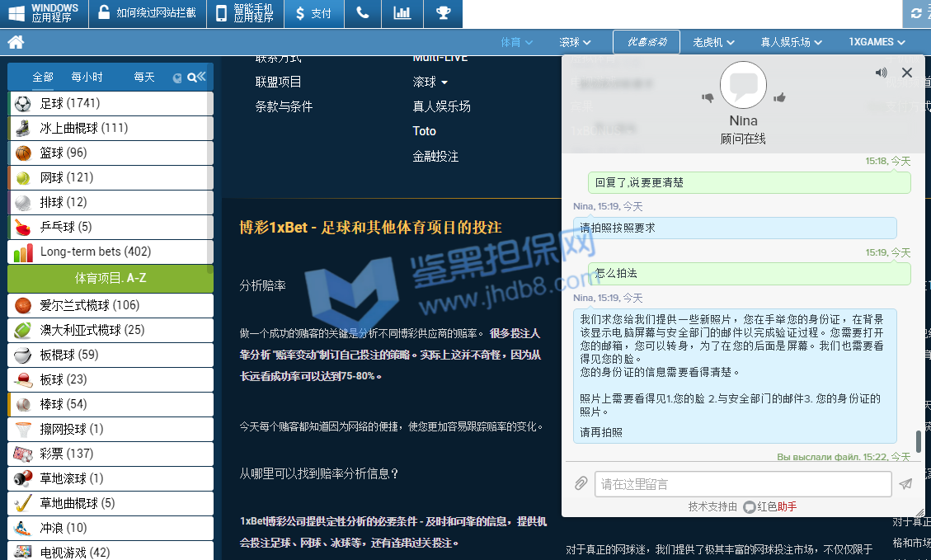Click the home icon in navigation bar
The width and height of the screenshot is (931, 560).
pyautogui.click(x=15, y=42)
